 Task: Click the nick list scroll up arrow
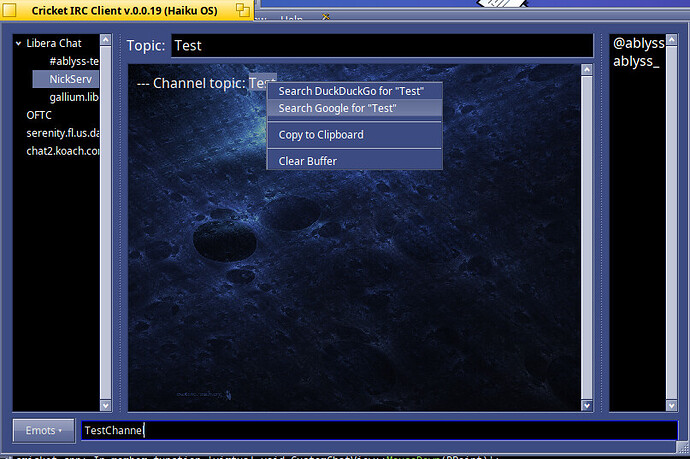click(672, 40)
